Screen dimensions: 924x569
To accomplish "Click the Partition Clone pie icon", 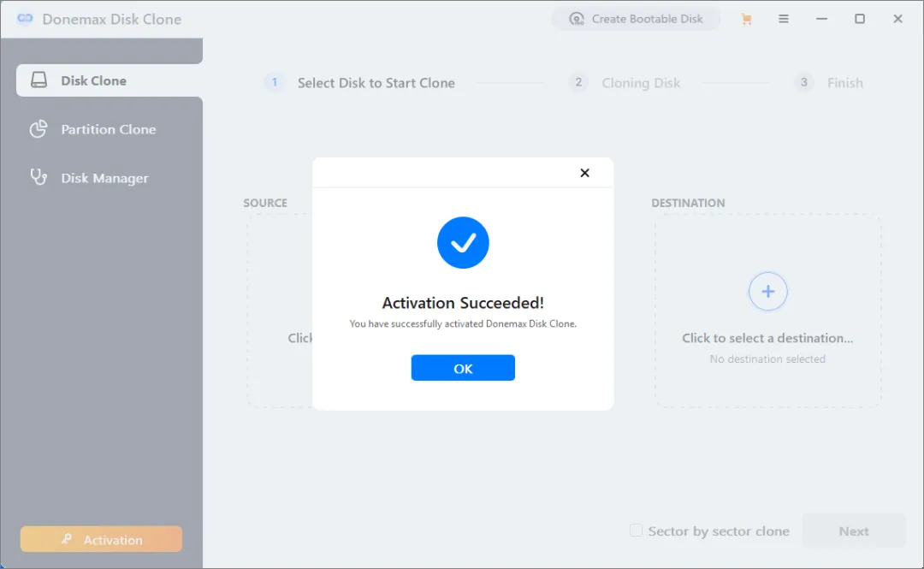I will coord(38,129).
